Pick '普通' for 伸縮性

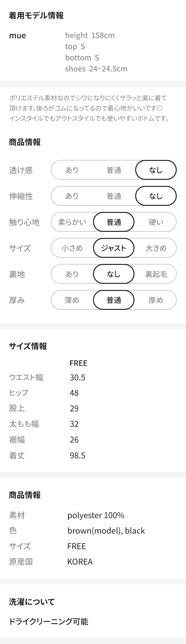coord(114,196)
